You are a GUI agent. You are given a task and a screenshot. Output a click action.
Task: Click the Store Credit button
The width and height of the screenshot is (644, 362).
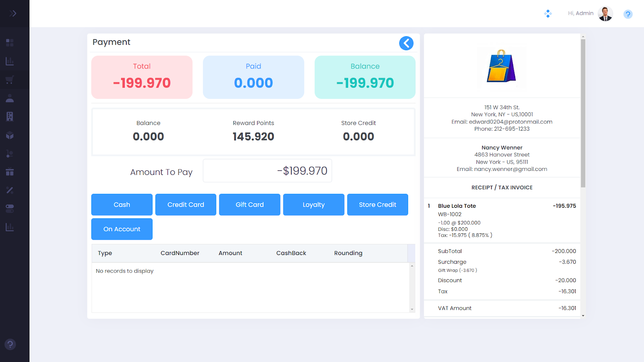coord(377,205)
